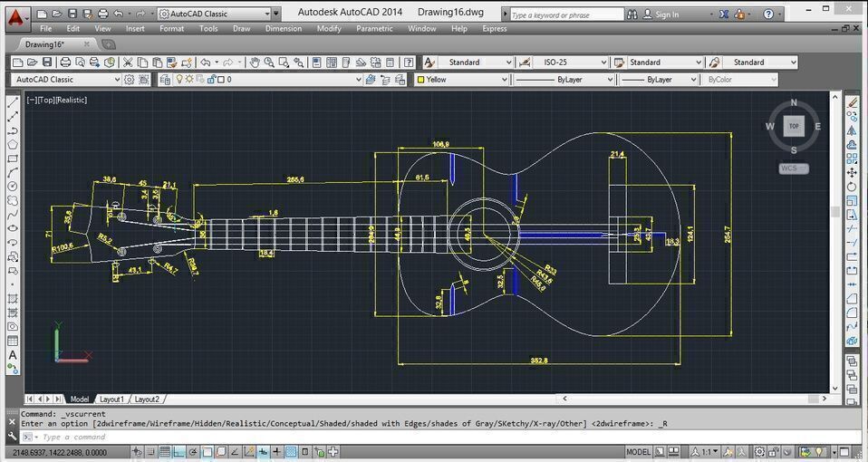This screenshot has width=868, height=462.
Task: Click the Pan hand tool icon
Action: pos(256,63)
